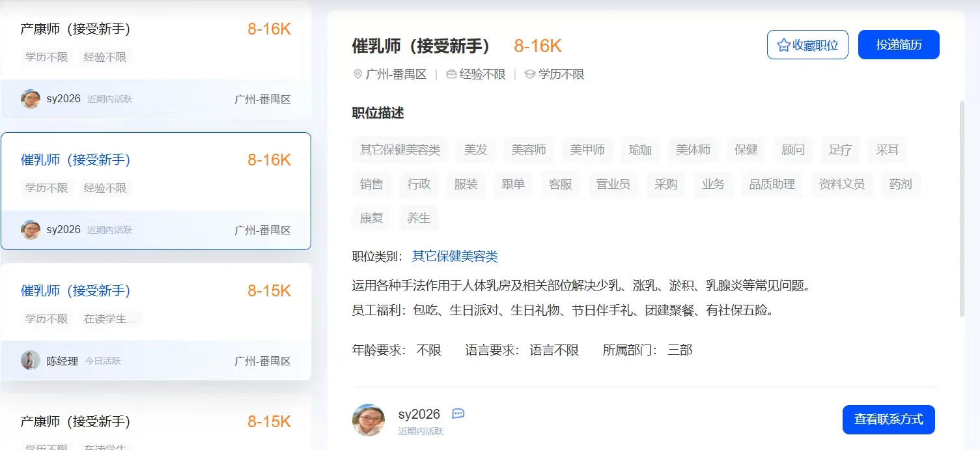Open the selected 催乳师 (接受新手) 8-16K title

point(76,160)
